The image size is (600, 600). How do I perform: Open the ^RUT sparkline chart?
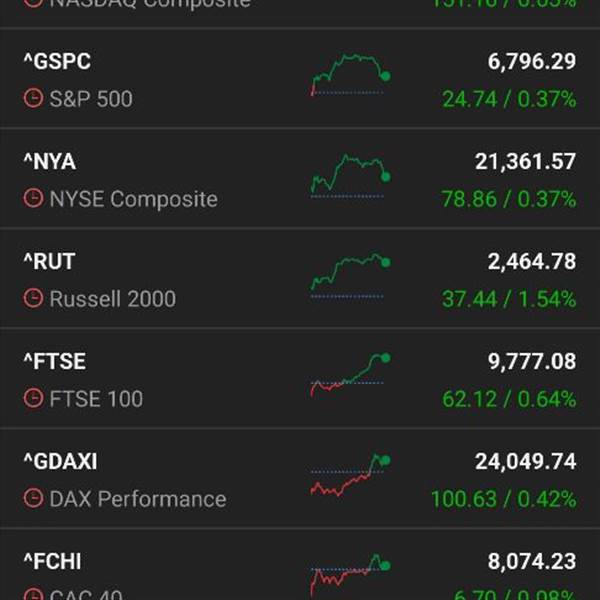click(349, 276)
